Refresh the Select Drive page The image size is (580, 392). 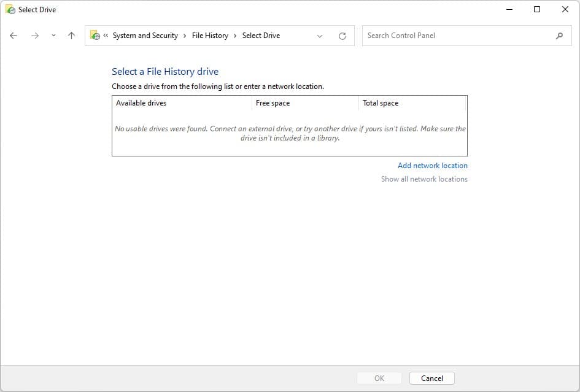tap(342, 36)
